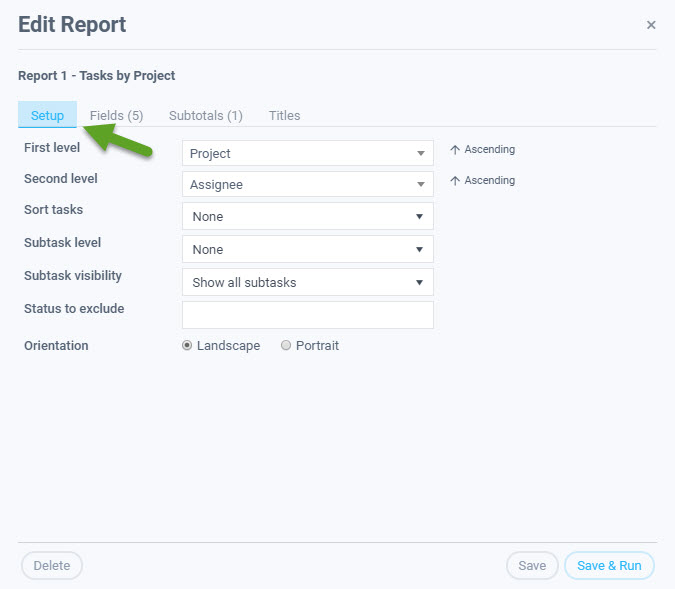Click the First level dropdown arrow
The height and width of the screenshot is (589, 675).
[421, 153]
